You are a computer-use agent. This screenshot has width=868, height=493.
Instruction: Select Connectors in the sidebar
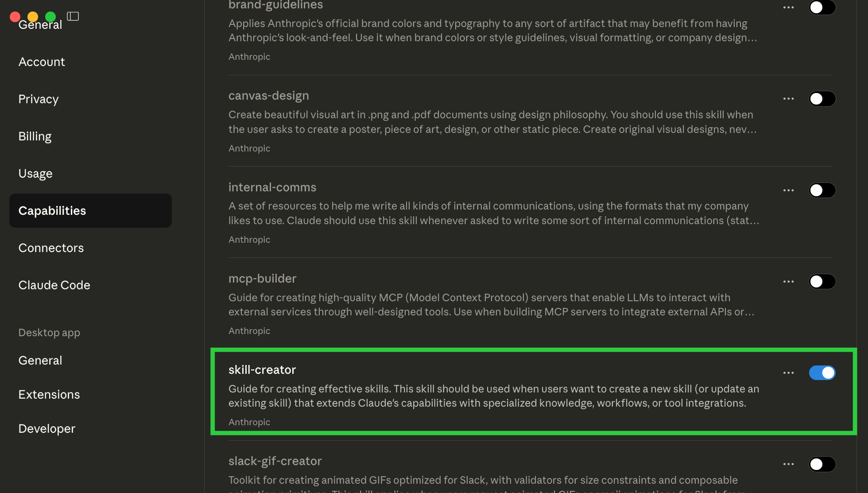51,248
